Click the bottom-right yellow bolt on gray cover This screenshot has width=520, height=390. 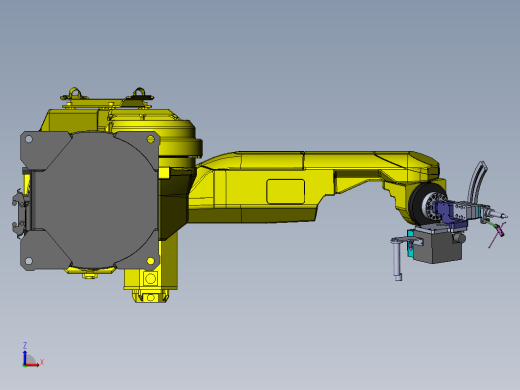[151, 261]
